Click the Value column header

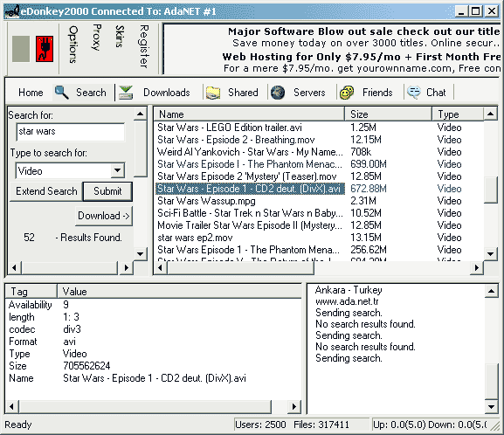(x=179, y=292)
